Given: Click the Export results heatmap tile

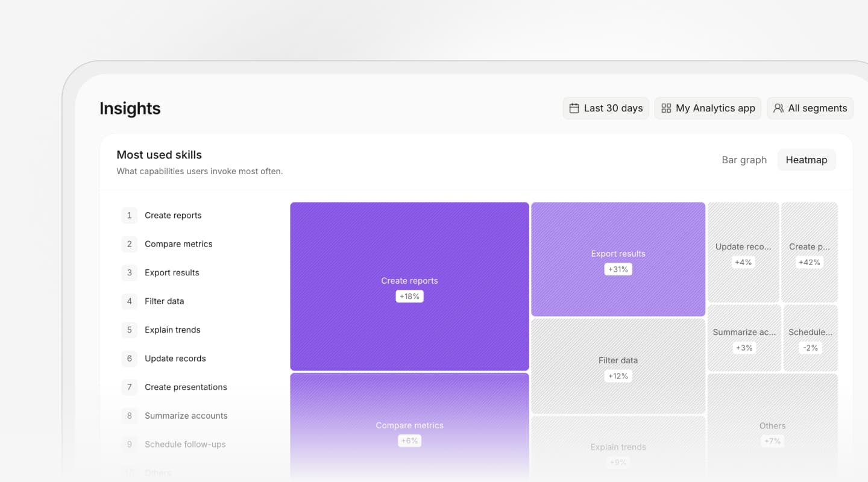Looking at the screenshot, I should (618, 259).
